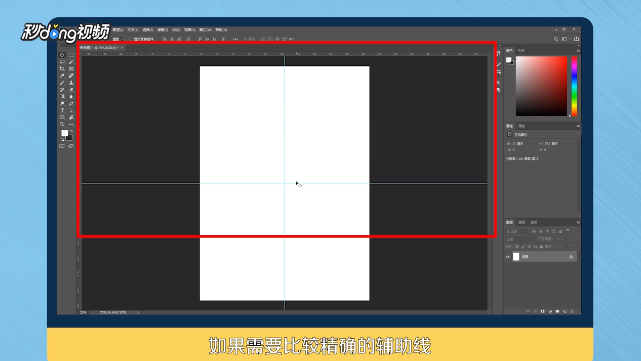Screen dimensions: 641x361
Task: Toggle Quick Mask mode in the toolbox
Action: pyautogui.click(x=62, y=146)
